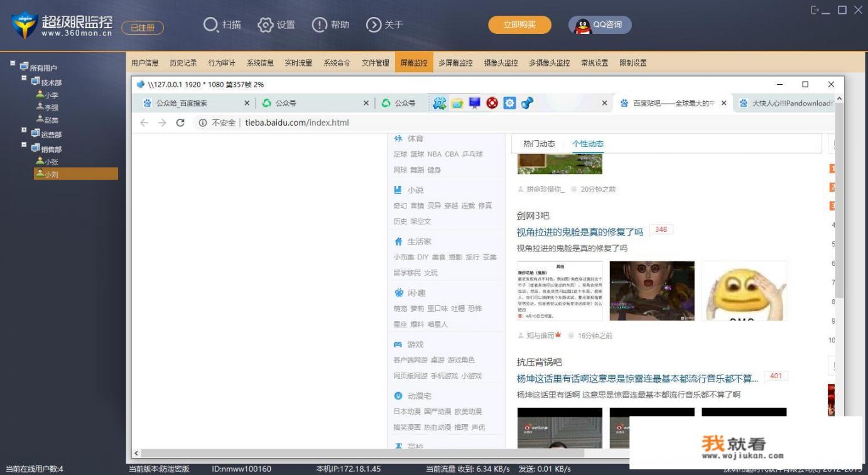Viewport: 868px width, 475px height.
Task: Expand the 运营部 group
Action: pos(24,130)
